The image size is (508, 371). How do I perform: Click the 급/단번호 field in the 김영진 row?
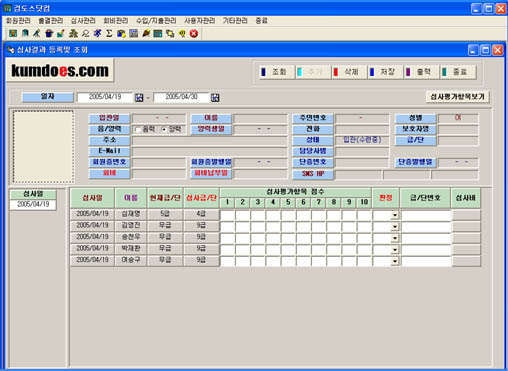click(426, 227)
